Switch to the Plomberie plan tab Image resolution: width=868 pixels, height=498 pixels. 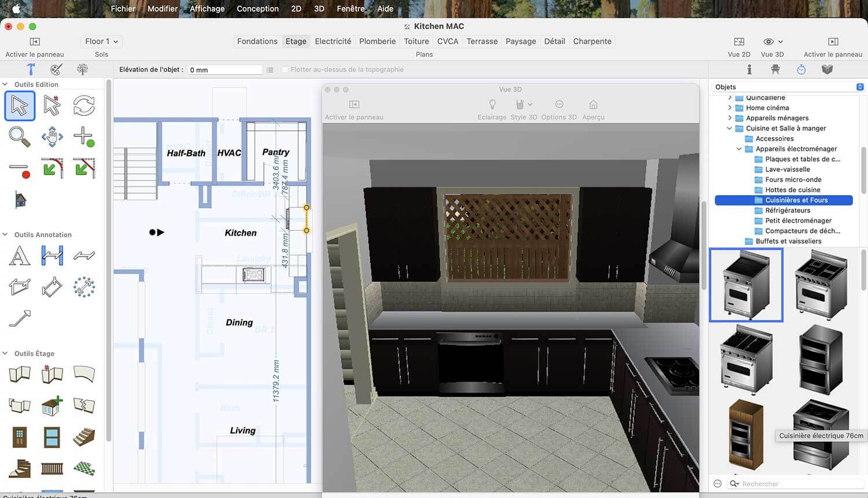point(377,42)
